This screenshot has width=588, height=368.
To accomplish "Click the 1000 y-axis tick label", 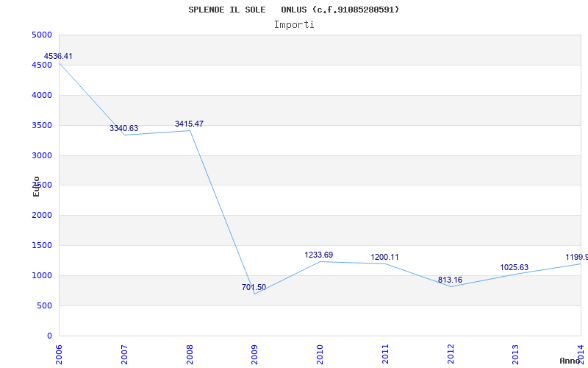I will 41,275.
